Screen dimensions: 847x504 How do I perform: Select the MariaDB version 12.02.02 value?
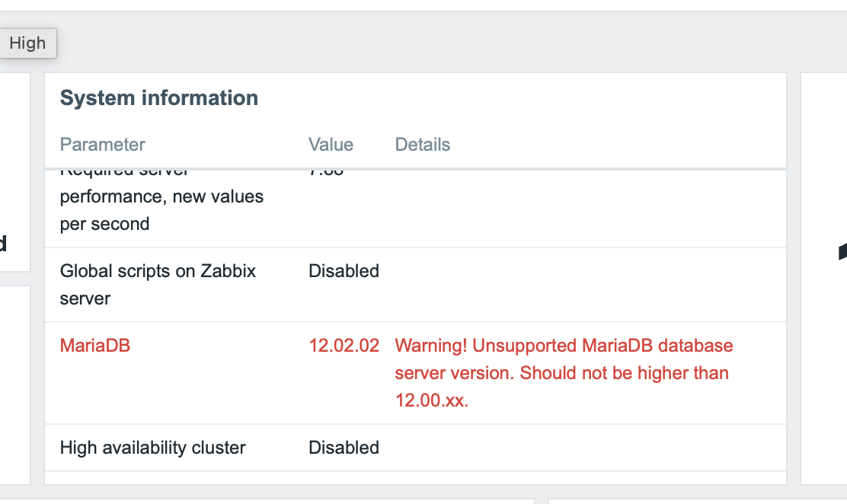pos(344,346)
